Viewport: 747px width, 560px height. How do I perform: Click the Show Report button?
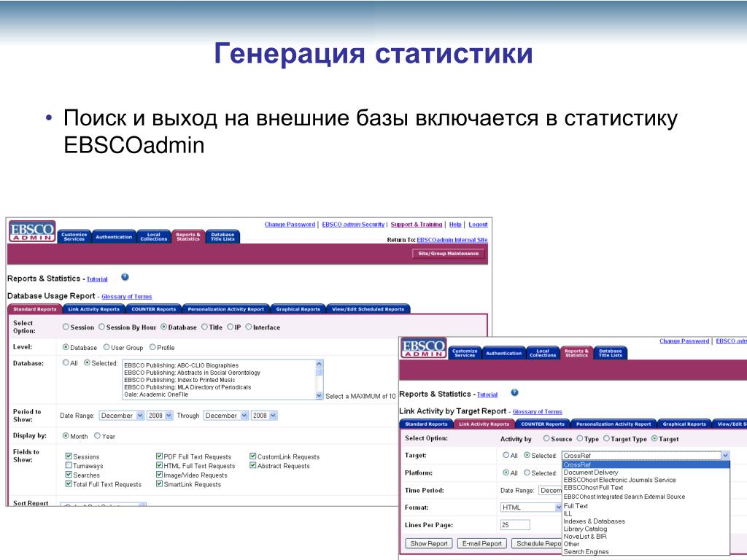click(429, 543)
